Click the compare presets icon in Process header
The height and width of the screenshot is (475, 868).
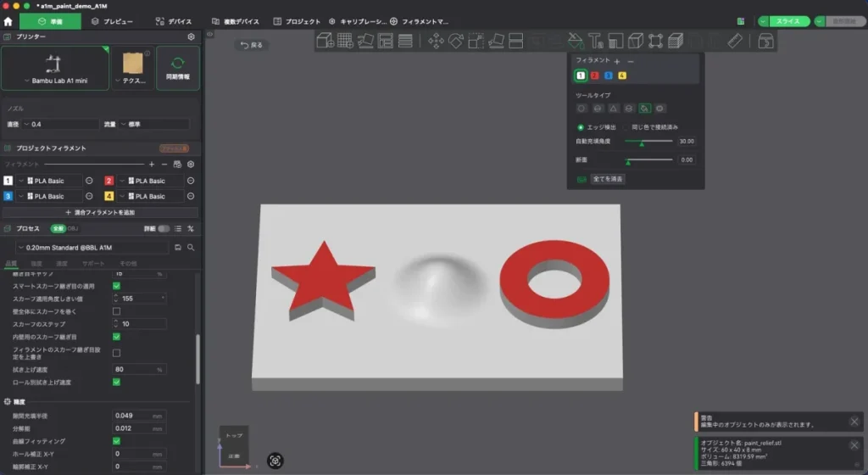(191, 229)
